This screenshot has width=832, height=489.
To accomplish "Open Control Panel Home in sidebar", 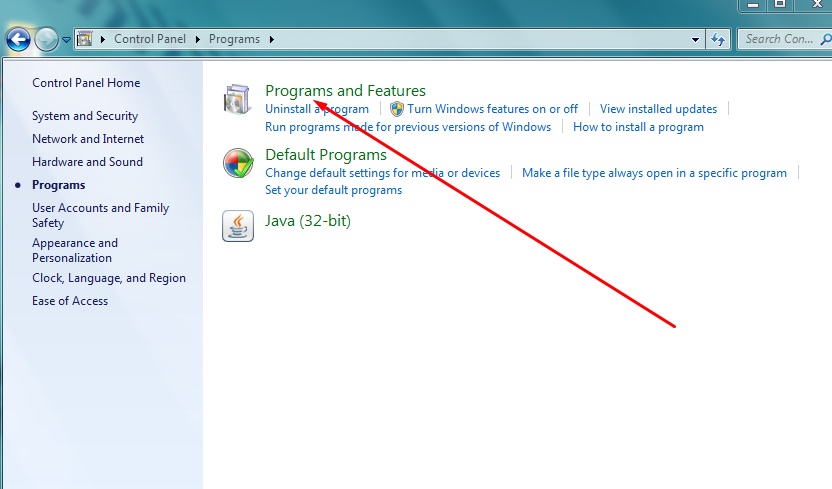I will (86, 83).
